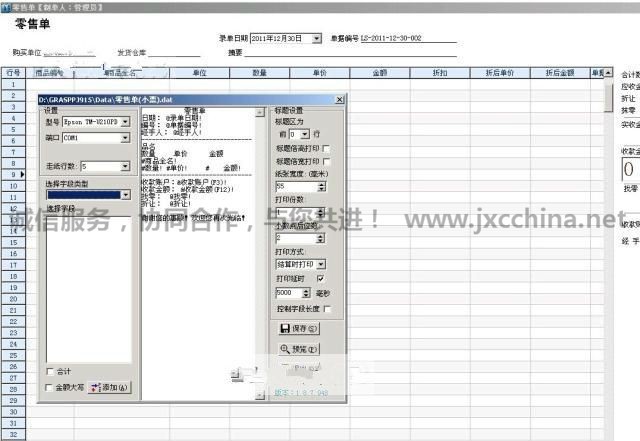Viewport: 640px width, 441px height.
Task: Click the empty 选择字段 list box
Action: coord(89,289)
